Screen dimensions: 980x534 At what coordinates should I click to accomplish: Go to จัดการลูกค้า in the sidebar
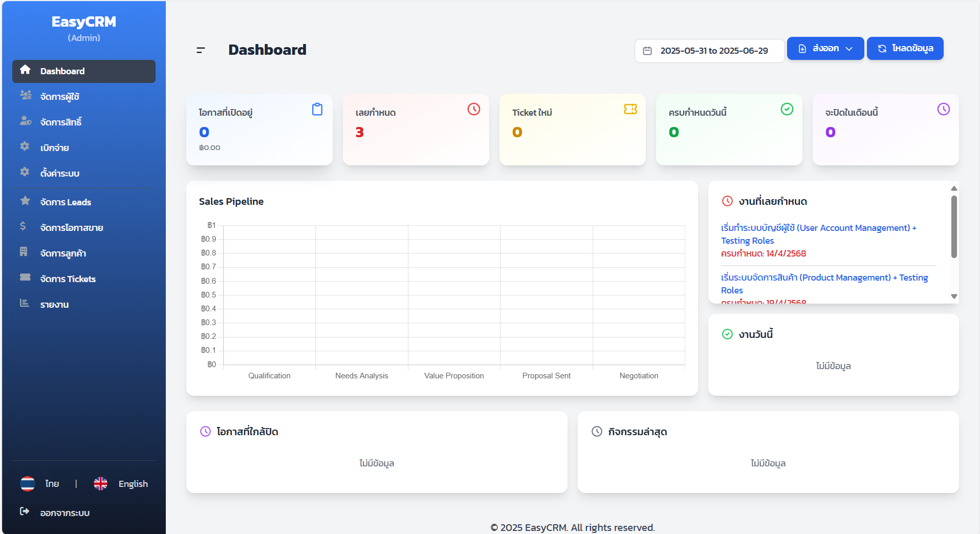[84, 253]
